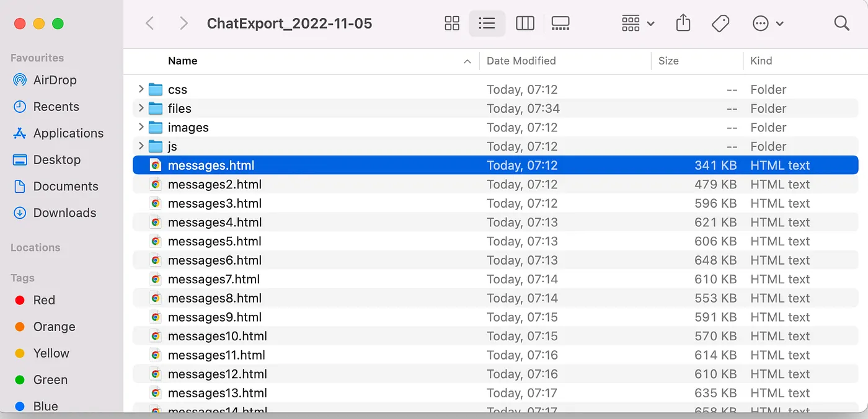Switch to list view
The width and height of the screenshot is (868, 419).
tap(487, 24)
